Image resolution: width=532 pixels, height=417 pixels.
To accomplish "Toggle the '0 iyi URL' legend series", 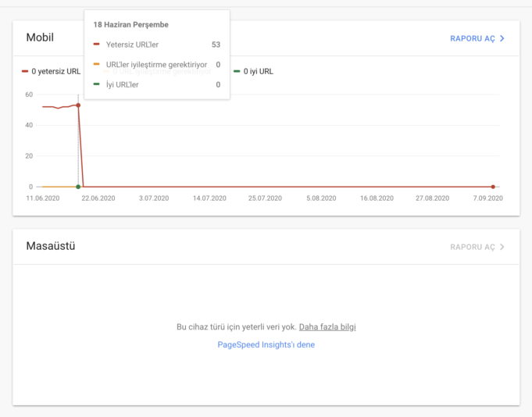I will coord(258,72).
